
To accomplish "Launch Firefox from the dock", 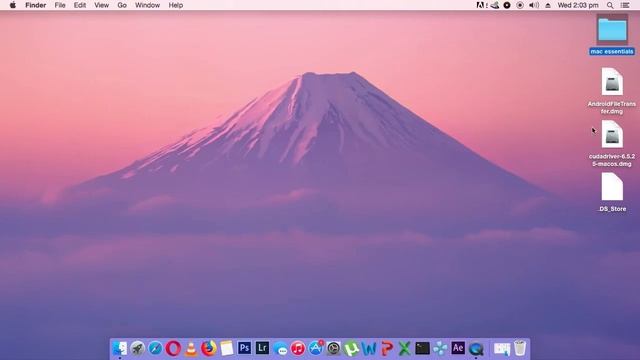I will [x=209, y=349].
